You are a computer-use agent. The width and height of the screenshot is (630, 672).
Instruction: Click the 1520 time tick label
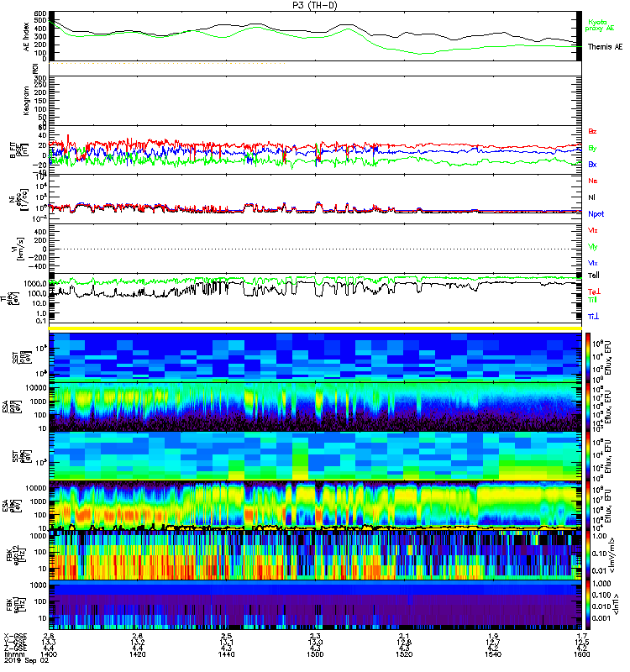coord(404,654)
